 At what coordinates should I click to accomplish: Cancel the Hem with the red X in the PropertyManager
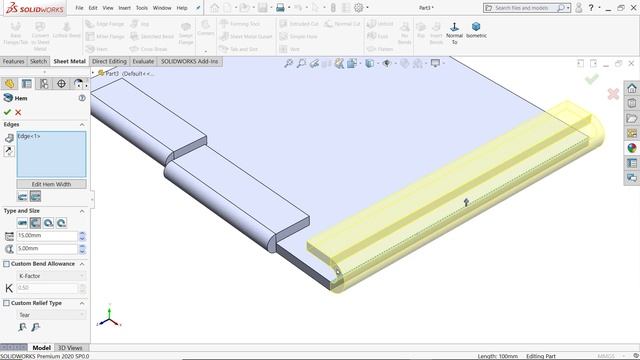[18, 112]
